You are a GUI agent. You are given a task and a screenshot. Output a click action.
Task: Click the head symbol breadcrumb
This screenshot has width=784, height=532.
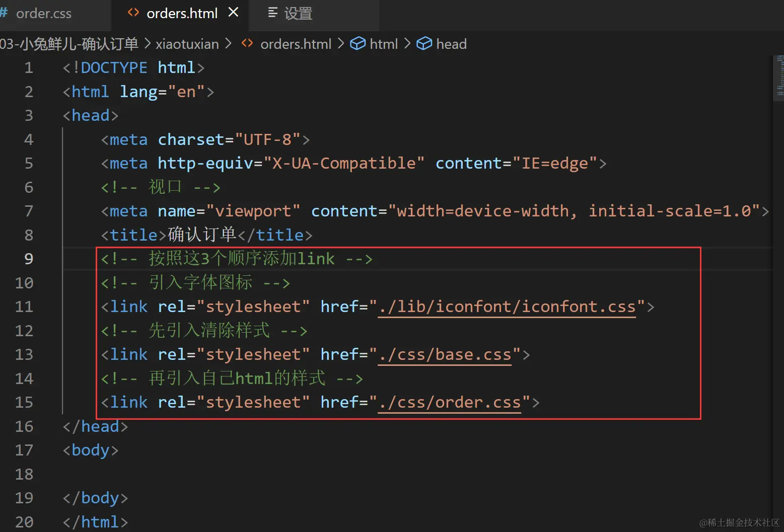[x=451, y=44]
